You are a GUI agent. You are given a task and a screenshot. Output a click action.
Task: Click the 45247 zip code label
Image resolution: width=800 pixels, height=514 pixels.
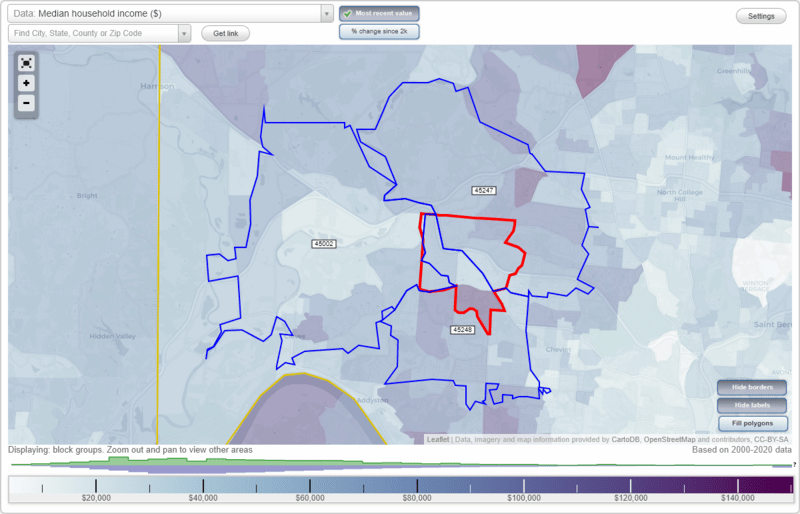click(x=483, y=190)
